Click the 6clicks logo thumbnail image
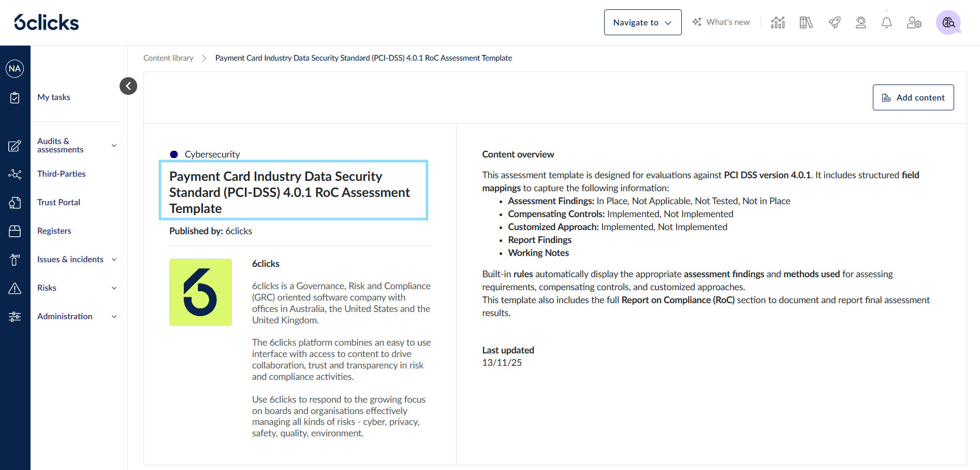The height and width of the screenshot is (470, 980). pos(200,292)
